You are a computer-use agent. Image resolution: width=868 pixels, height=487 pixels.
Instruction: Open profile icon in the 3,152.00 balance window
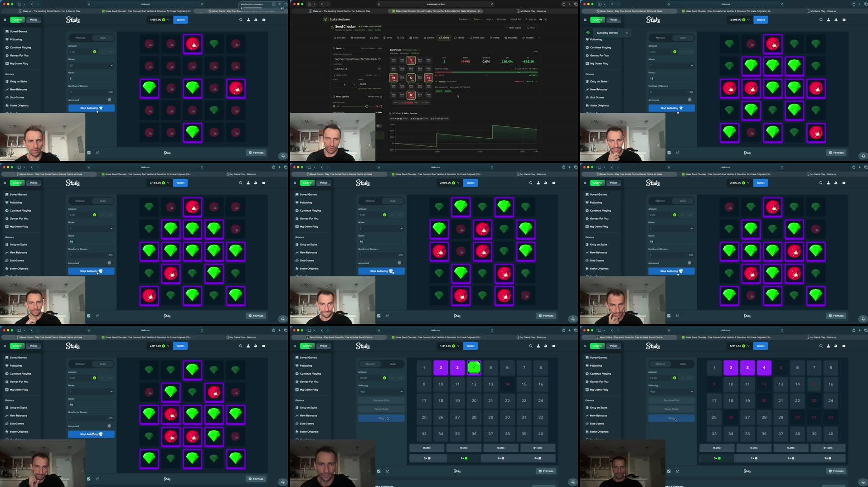pyautogui.click(x=248, y=183)
